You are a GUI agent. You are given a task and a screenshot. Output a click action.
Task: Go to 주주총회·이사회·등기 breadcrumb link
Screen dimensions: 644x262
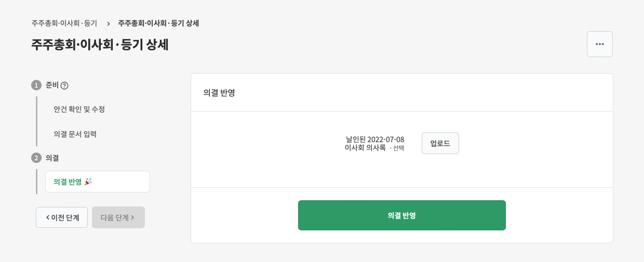[x=64, y=23]
